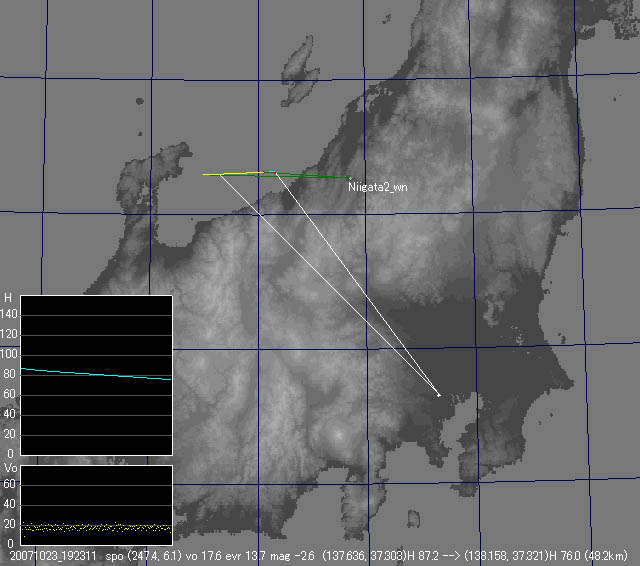Click the cyan height curve in H graph
Screen dimensions: 640x566
96,374
